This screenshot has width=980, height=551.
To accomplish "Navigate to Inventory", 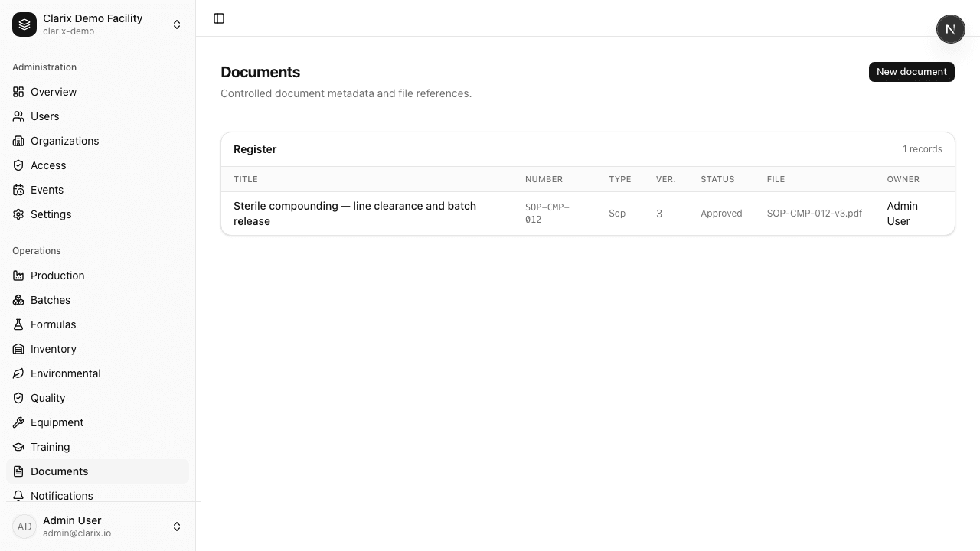I will click(97, 349).
